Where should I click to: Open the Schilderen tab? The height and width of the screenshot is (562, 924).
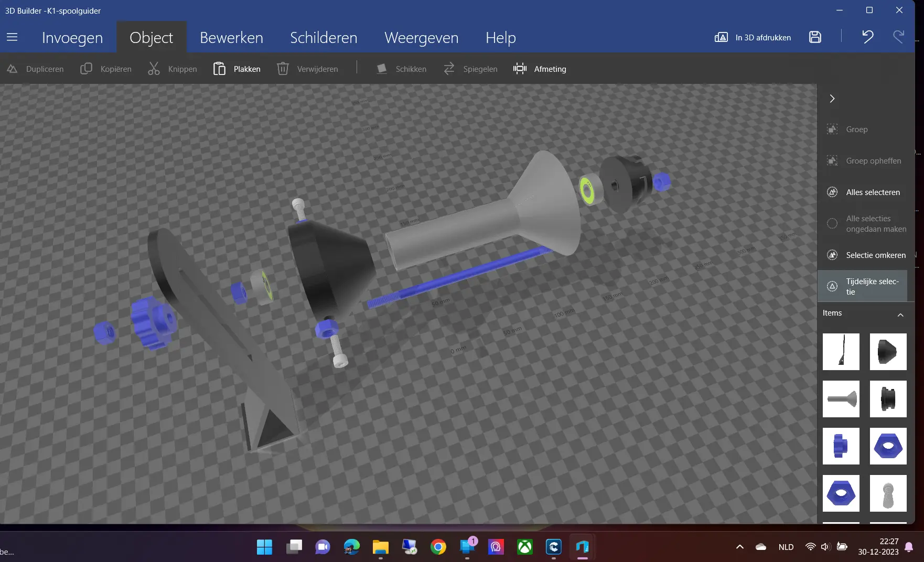324,38
